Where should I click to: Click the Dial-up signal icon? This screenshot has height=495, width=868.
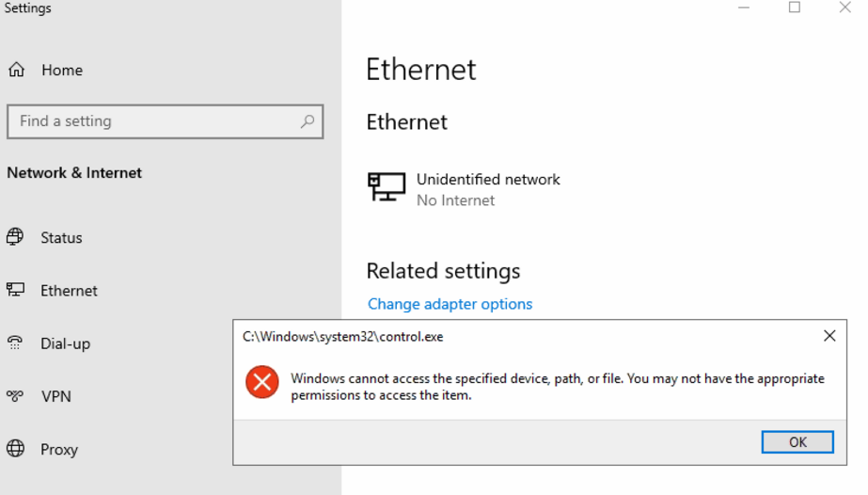15,343
